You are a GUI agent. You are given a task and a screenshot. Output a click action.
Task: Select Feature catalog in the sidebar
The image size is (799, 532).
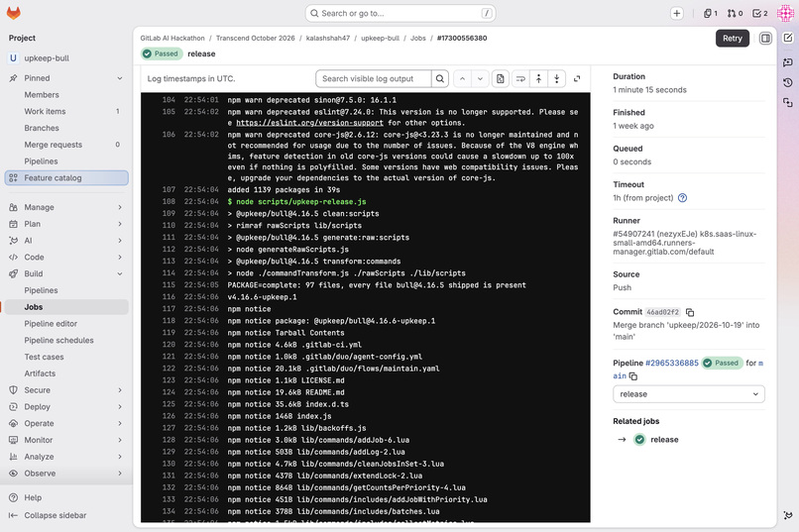(x=66, y=177)
